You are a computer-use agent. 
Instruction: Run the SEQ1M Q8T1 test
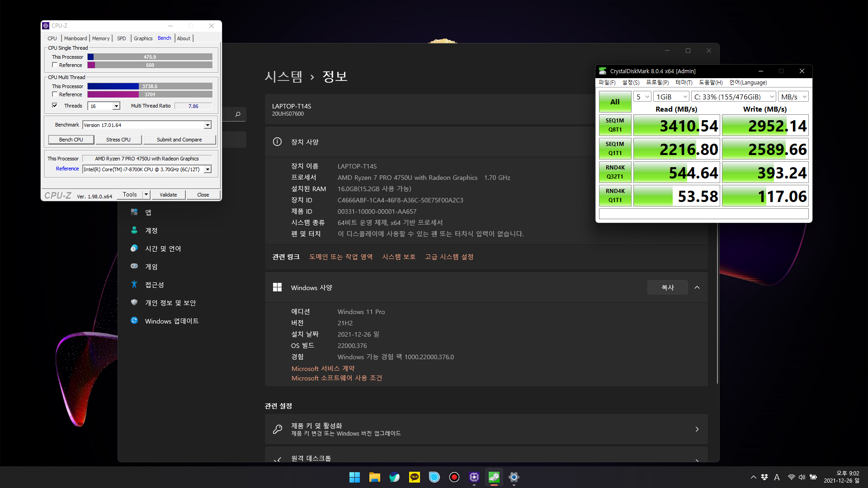(615, 125)
